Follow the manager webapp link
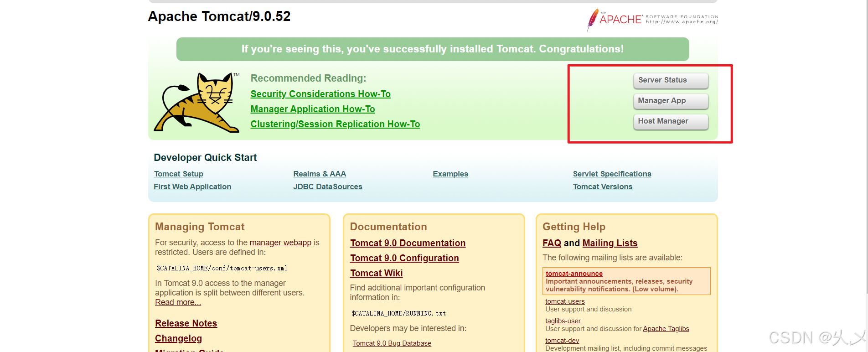 (x=280, y=243)
